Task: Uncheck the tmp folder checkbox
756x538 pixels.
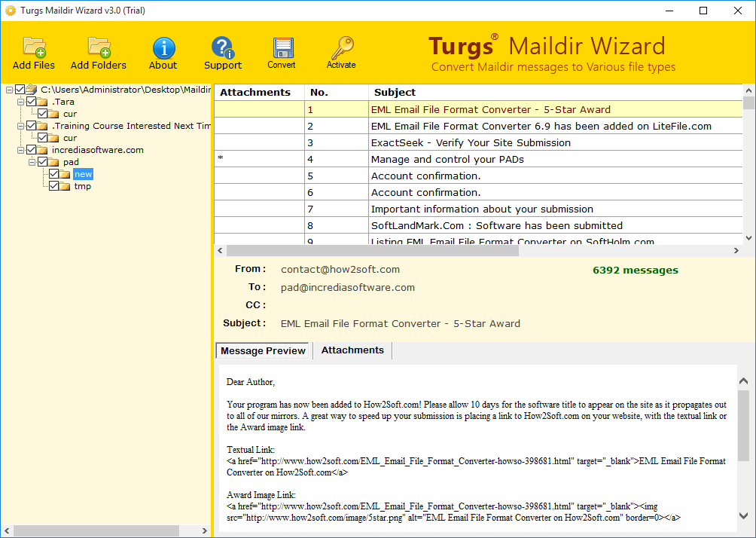Action: tap(53, 186)
